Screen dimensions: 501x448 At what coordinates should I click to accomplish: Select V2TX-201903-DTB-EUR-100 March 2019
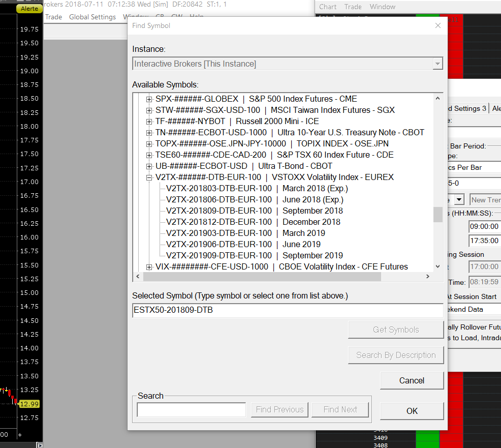[245, 233]
